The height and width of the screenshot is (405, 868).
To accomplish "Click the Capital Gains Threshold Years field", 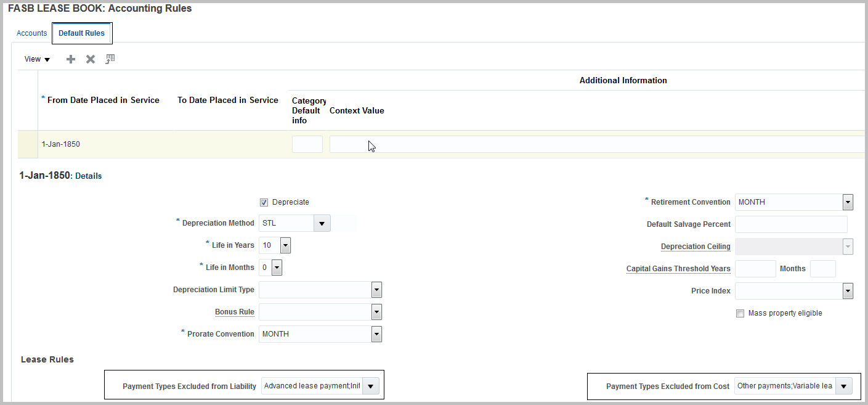I will [755, 269].
